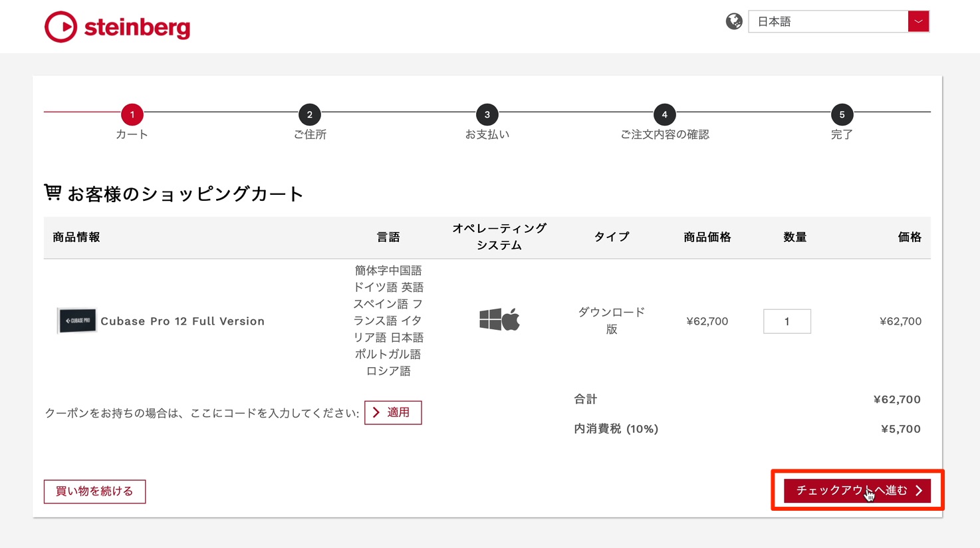This screenshot has height=548, width=980.
Task: Click the 合計 total amount ¥62,700
Action: 897,400
